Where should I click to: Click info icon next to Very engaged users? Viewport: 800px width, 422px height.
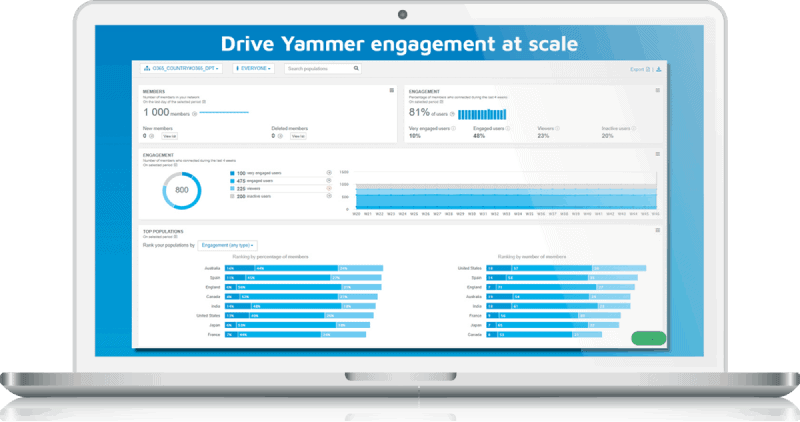[x=454, y=129]
